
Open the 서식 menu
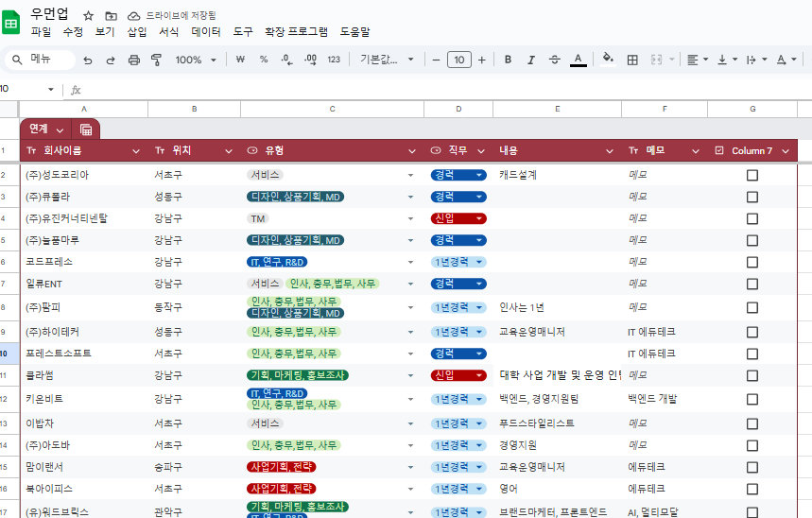[169, 32]
